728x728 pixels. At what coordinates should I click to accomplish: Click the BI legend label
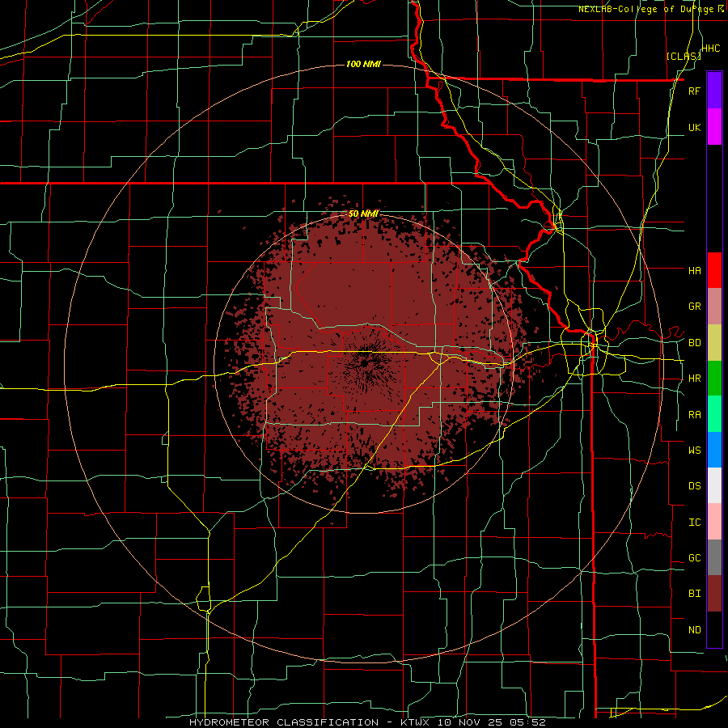[x=694, y=594]
